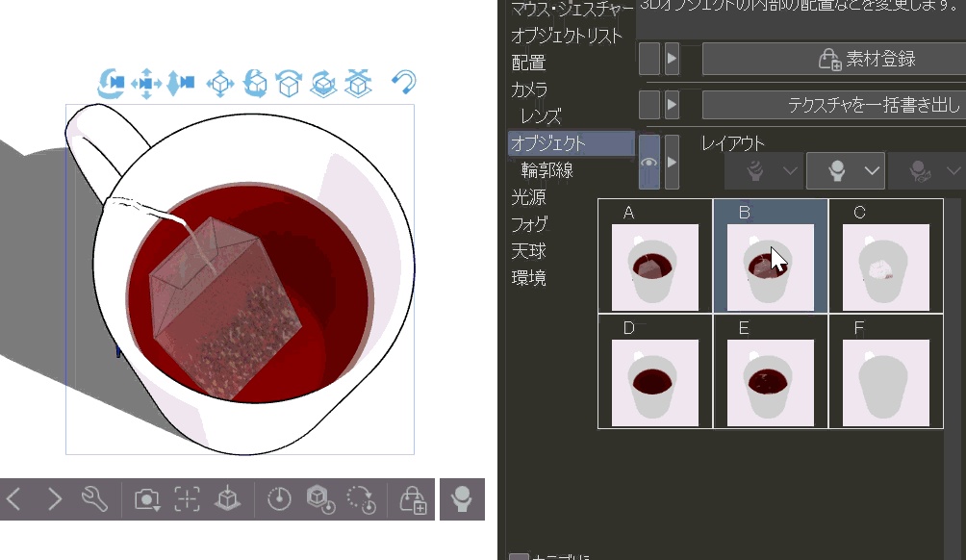This screenshot has height=560, width=966.
Task: Click the third dimmed icon in the layout row
Action: click(x=919, y=170)
